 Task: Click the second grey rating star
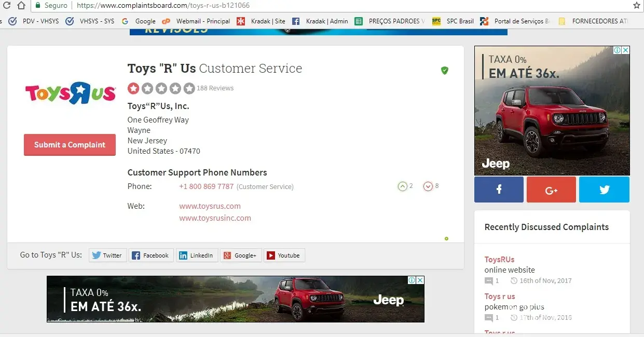[147, 88]
